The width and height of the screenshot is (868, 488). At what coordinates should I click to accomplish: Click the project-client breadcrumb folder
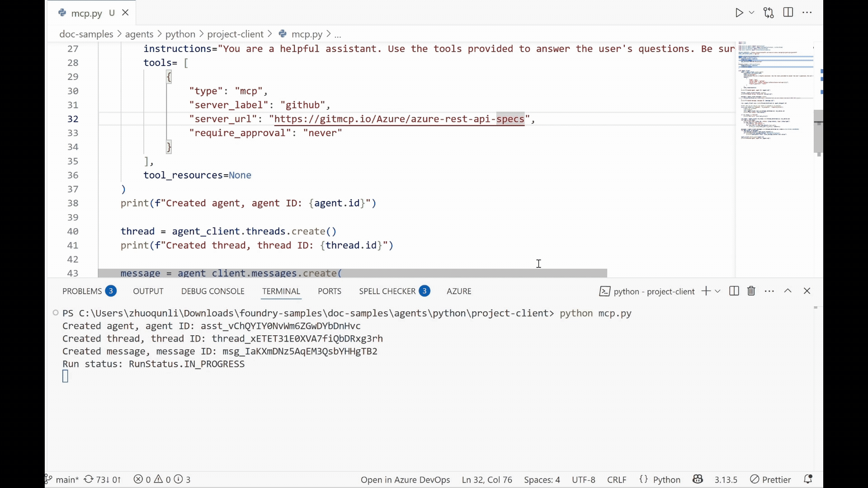coord(235,34)
